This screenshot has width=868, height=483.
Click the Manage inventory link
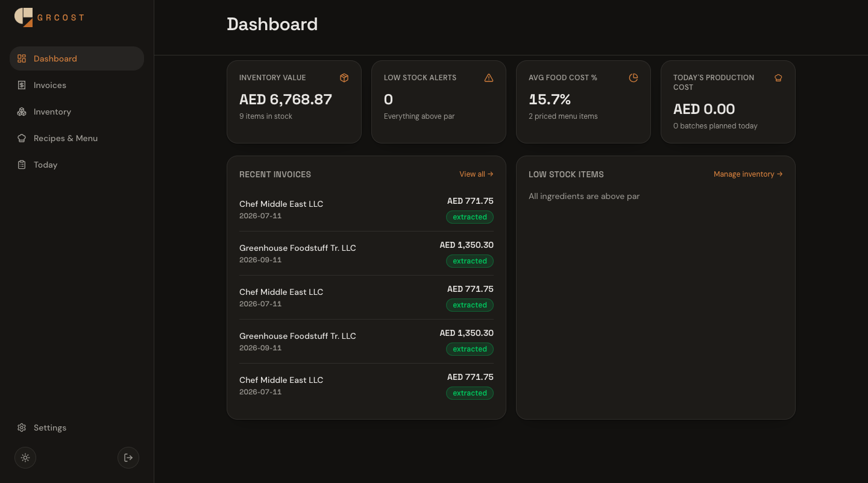[x=748, y=174]
